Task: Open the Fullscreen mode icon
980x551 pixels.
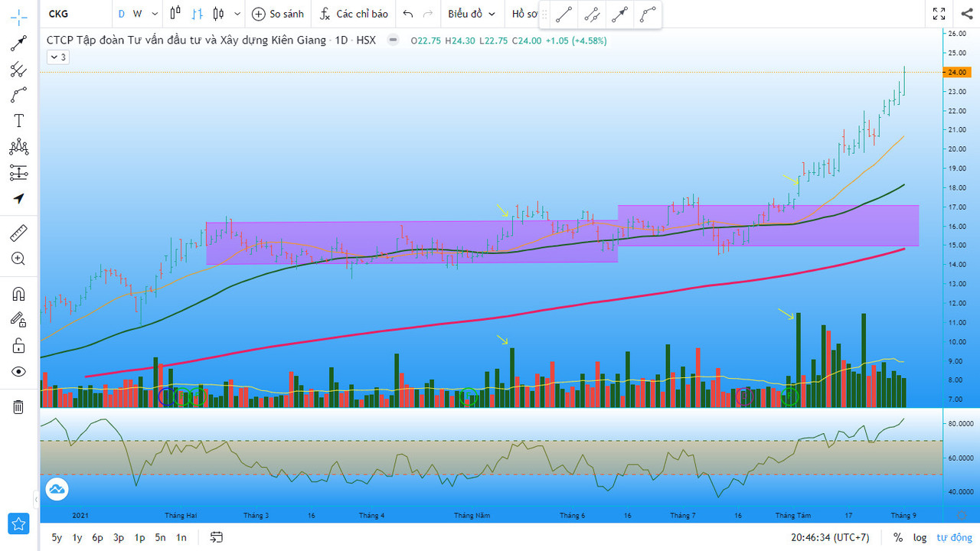Action: click(939, 14)
